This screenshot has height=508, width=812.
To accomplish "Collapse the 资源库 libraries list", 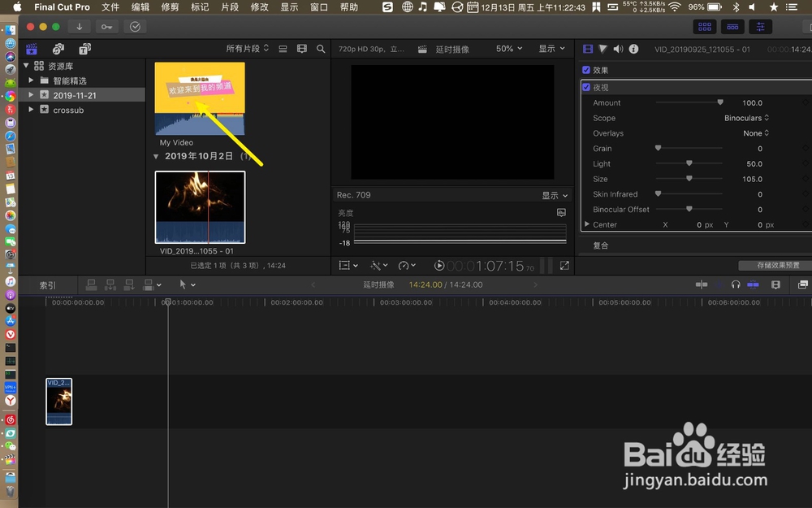I will click(26, 65).
